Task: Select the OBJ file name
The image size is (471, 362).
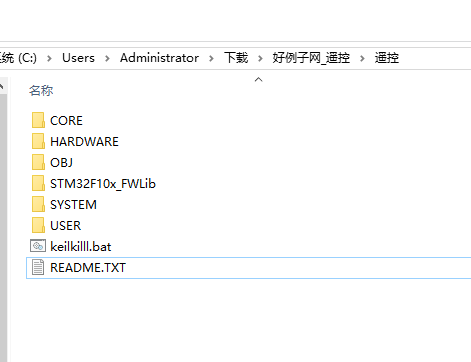Action: pos(61,163)
